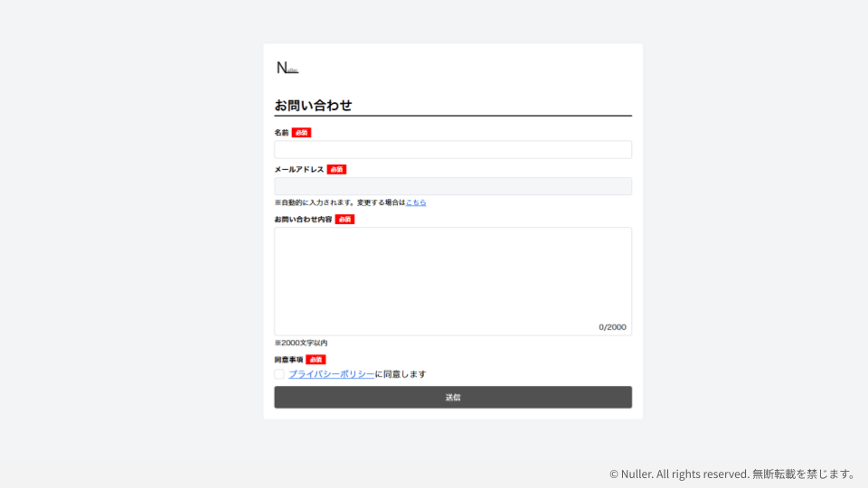Focus the 名前 text input field
This screenshot has height=488, width=868.
452,150
